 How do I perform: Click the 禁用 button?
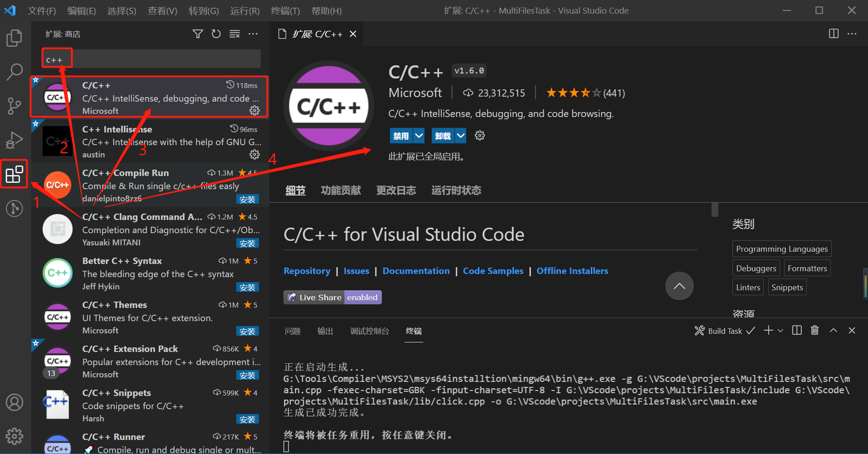click(x=401, y=136)
